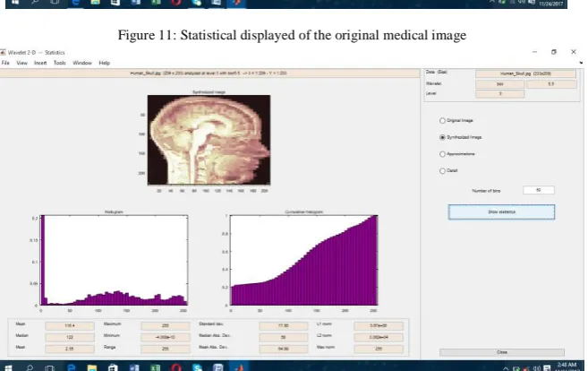Click the Show statistics button

coord(501,211)
